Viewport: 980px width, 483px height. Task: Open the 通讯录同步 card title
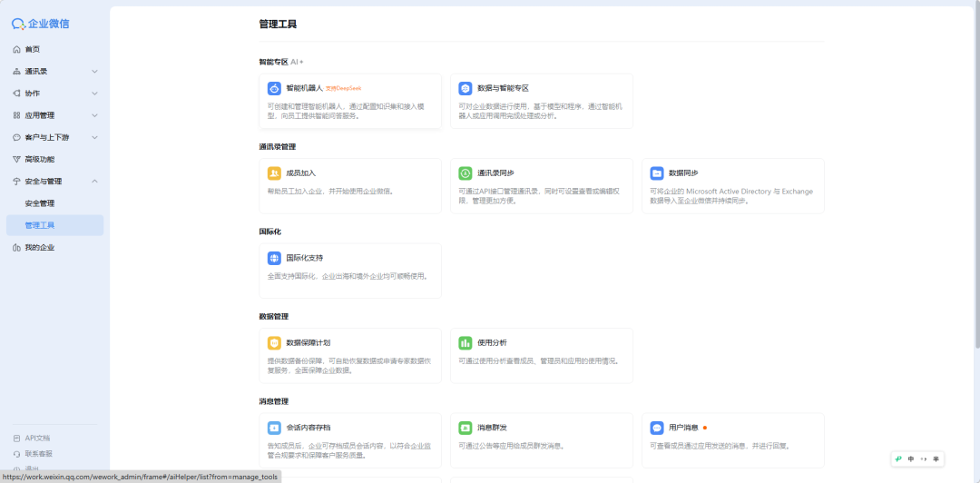495,173
